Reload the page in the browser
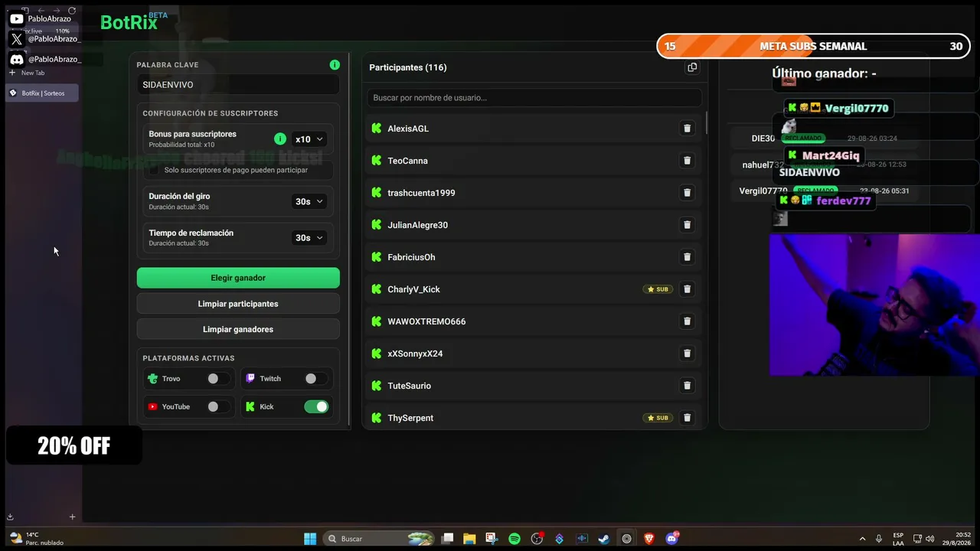980x551 pixels. 72,11
